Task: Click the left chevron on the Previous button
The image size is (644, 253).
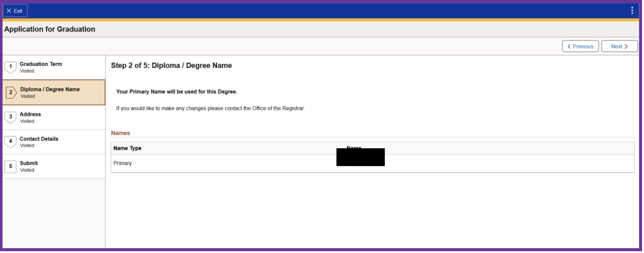Action: (569, 47)
